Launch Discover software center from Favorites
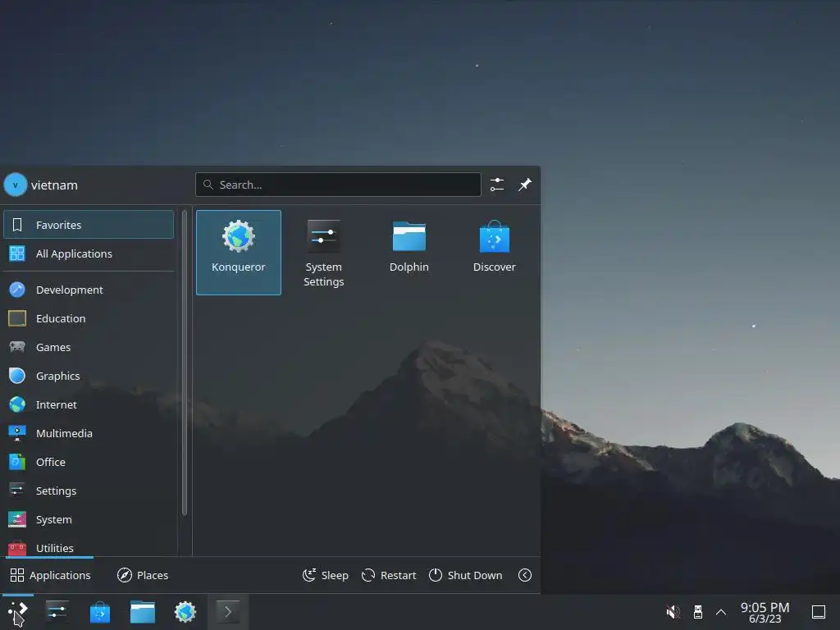The width and height of the screenshot is (840, 630). [x=494, y=253]
